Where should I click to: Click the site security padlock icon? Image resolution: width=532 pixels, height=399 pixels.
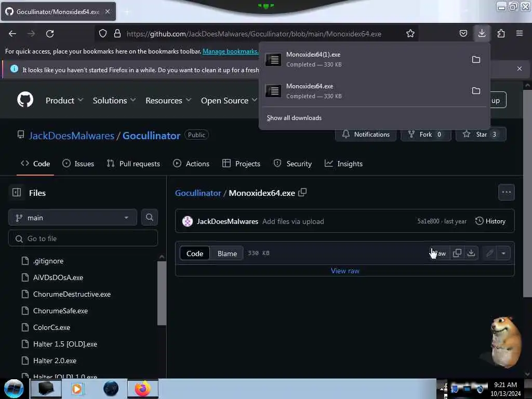point(117,33)
